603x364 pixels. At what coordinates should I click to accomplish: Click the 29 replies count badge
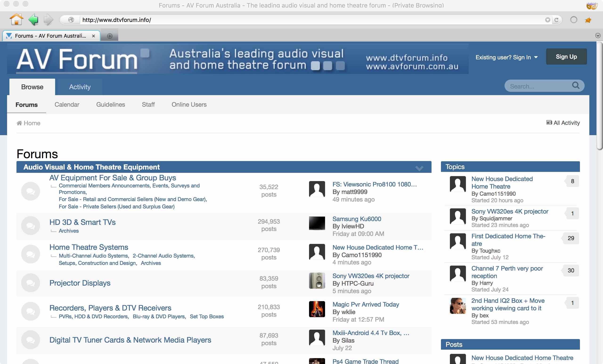click(x=571, y=238)
